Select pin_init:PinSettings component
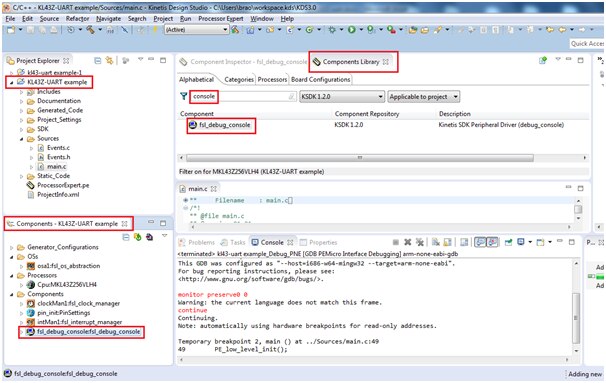Viewport: 606px width, 383px height. 64,313
